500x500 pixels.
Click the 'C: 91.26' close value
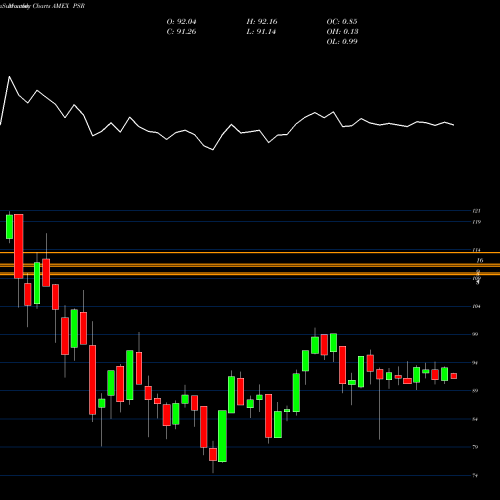(x=181, y=32)
